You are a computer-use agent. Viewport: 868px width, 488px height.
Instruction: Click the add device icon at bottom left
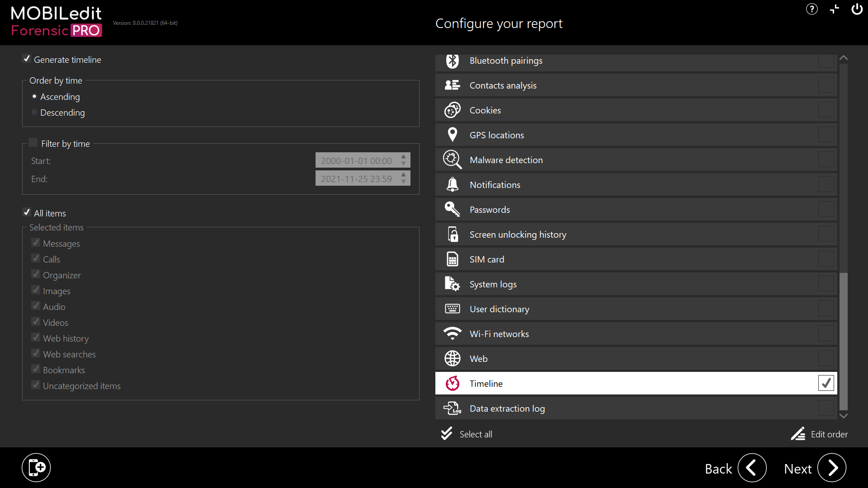pos(36,467)
